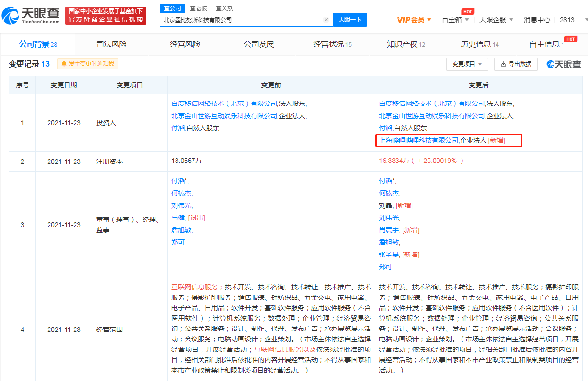This screenshot has height=381, width=588.
Task: Open 詹旭敏 link in 变更前 column
Action: click(181, 230)
